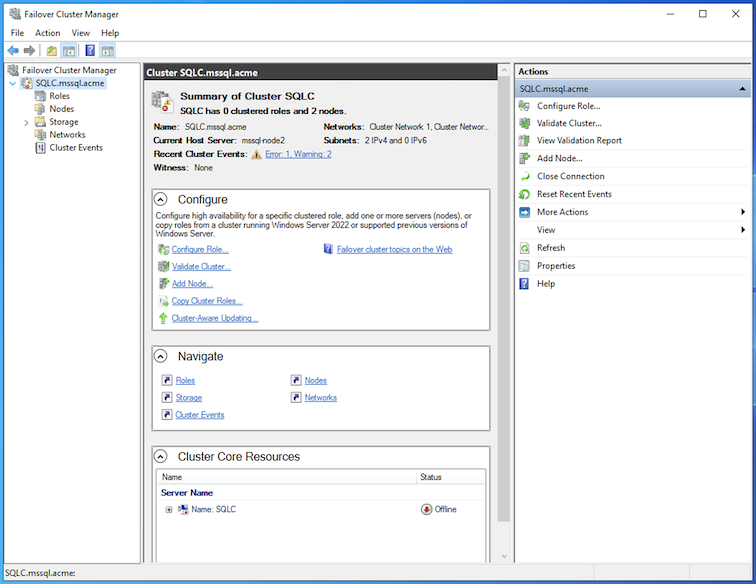The height and width of the screenshot is (584, 756).
Task: Click the Add Node... link in Configure section
Action: 192,284
